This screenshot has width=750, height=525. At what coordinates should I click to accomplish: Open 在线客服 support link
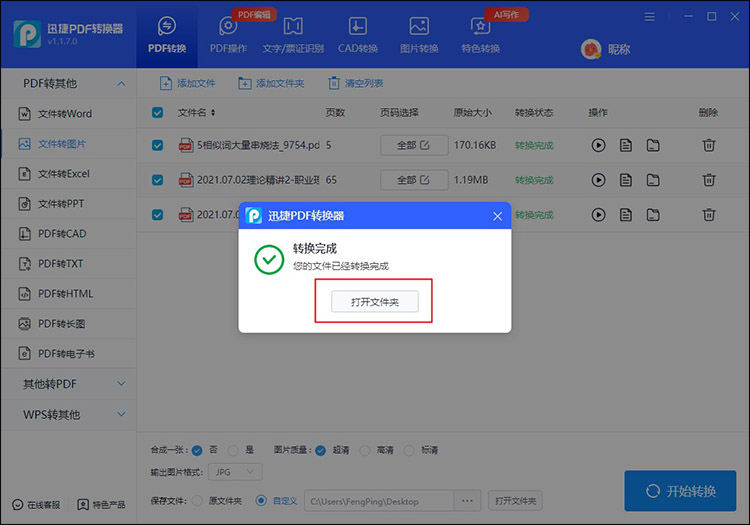pos(36,505)
